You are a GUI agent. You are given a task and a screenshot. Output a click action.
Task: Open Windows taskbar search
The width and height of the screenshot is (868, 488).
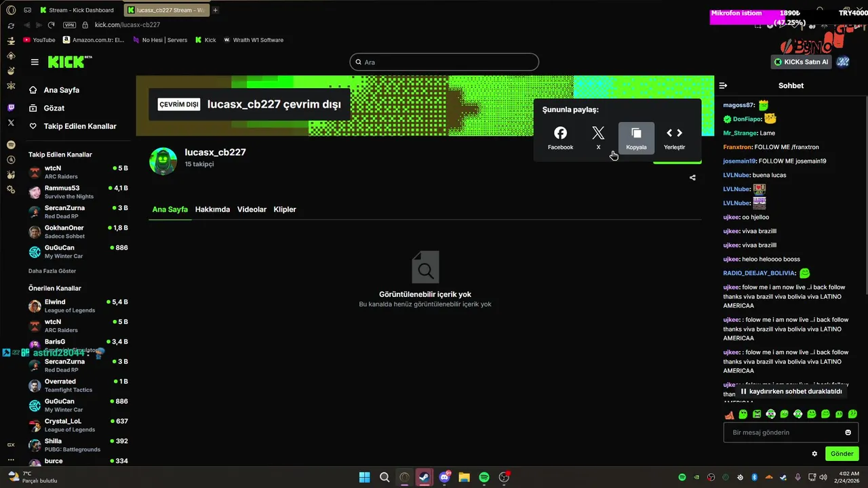tap(384, 477)
